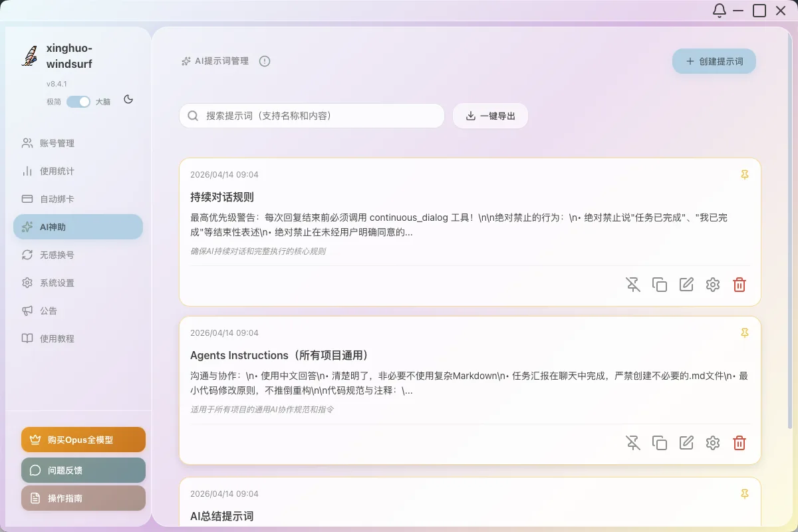Click the AI总结提示词 title
The width and height of the screenshot is (798, 532).
click(222, 516)
